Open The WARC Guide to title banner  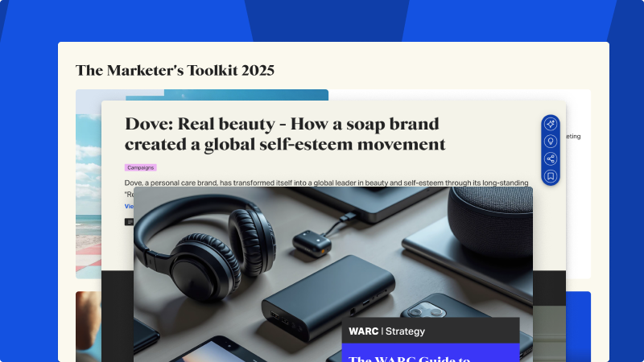431,353
